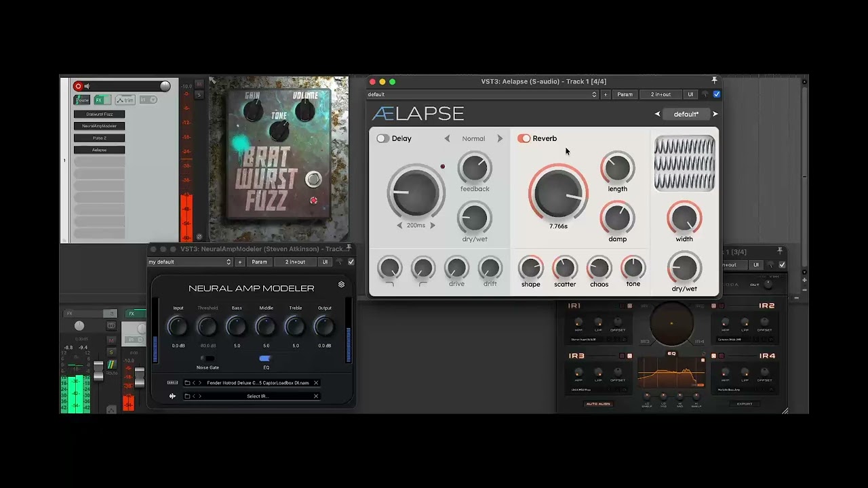Solo the track with S button
The image size is (868, 488).
pos(199,94)
